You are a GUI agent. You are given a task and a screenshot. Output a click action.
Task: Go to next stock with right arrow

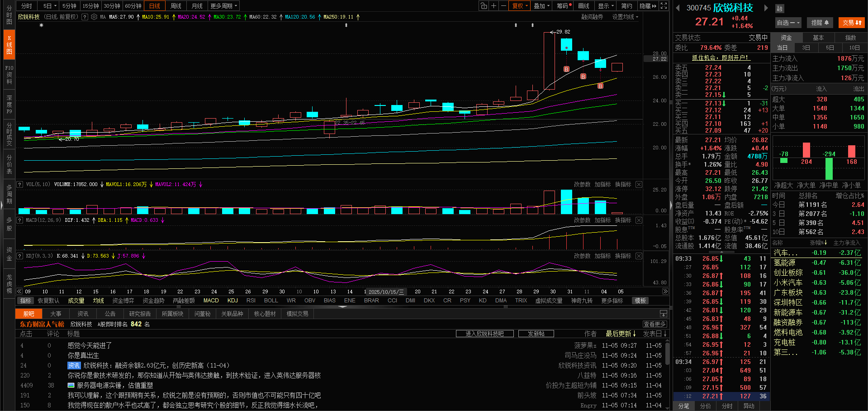click(x=766, y=8)
